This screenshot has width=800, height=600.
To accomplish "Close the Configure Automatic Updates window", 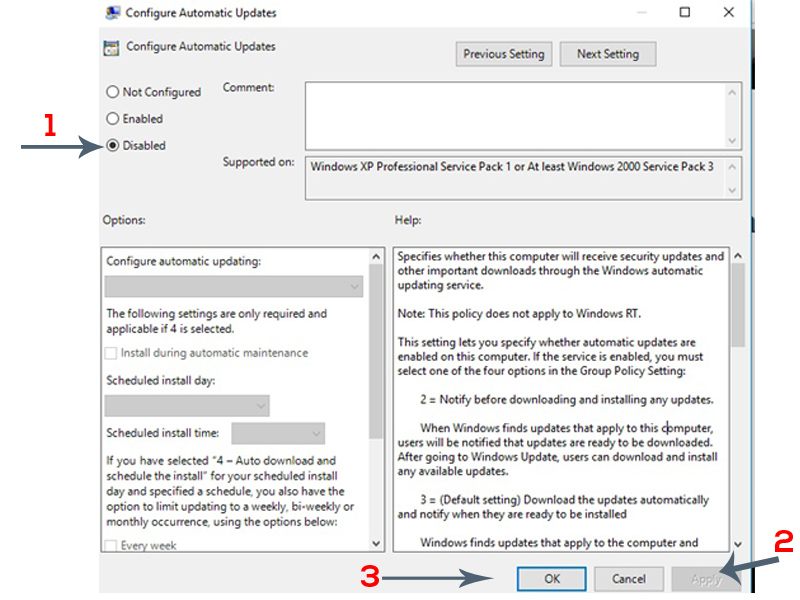I will (x=729, y=12).
